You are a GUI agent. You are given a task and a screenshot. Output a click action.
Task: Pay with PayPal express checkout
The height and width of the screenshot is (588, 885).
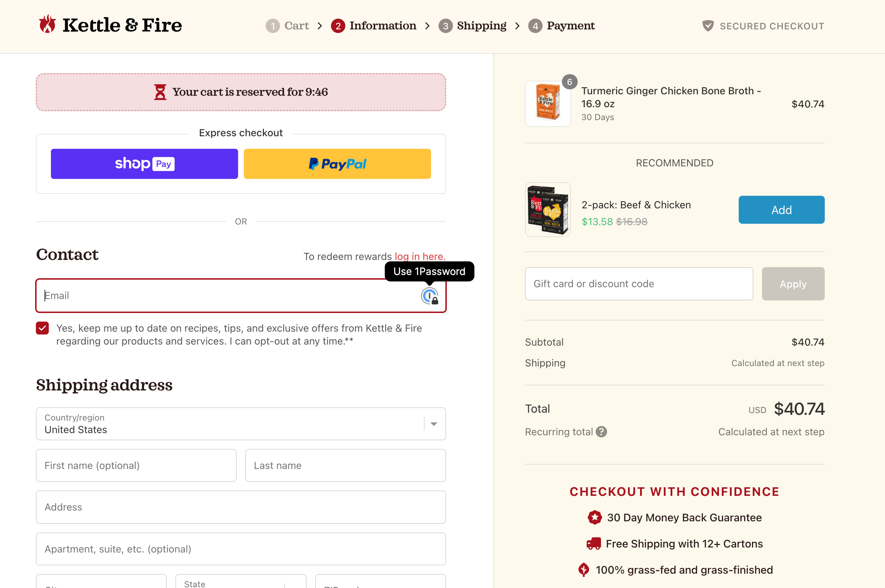(337, 164)
